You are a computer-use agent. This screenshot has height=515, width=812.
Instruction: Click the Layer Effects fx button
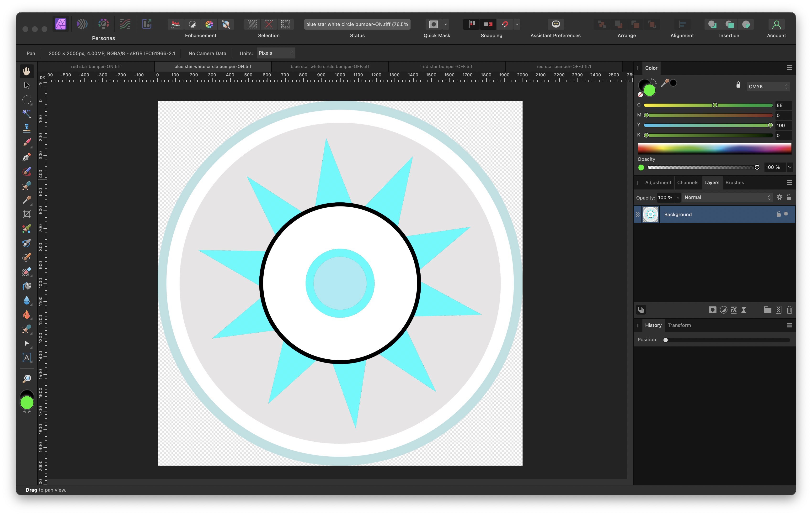click(733, 310)
